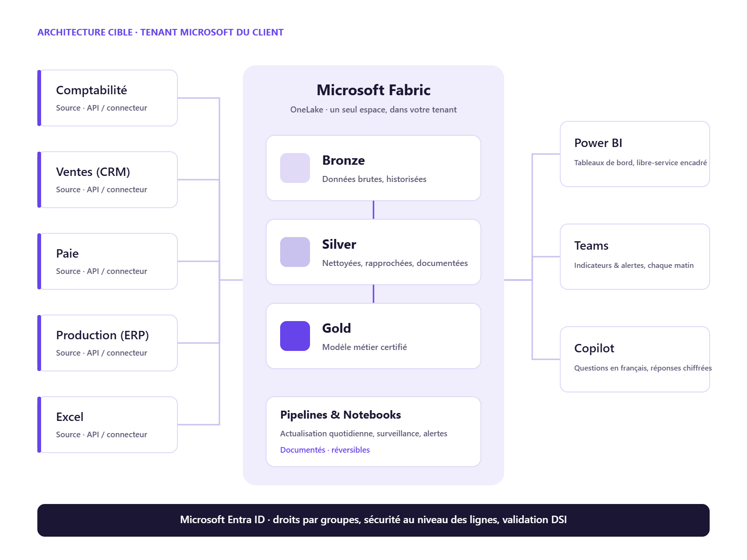Viewport: 747px width, 560px height.
Task: Select the 'Production (ERP)' source title
Action: click(102, 335)
